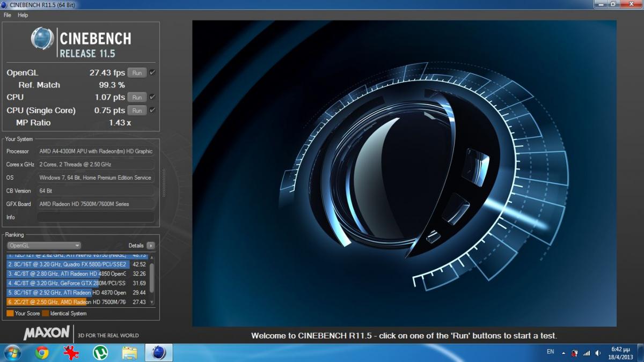The width and height of the screenshot is (644, 362).
Task: Click the volume speaker tray icon
Action: [598, 353]
